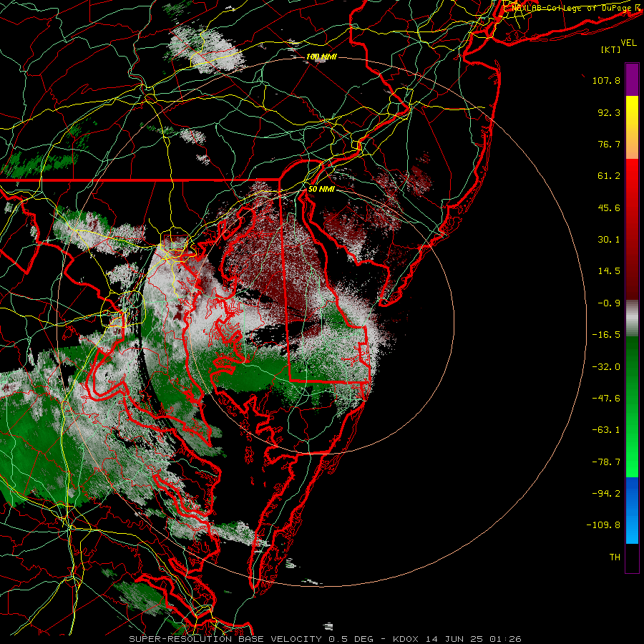Viewport: 644px width, 644px height.
Task: Click the NEXLAB College of DuPage credit text
Action: [x=572, y=8]
